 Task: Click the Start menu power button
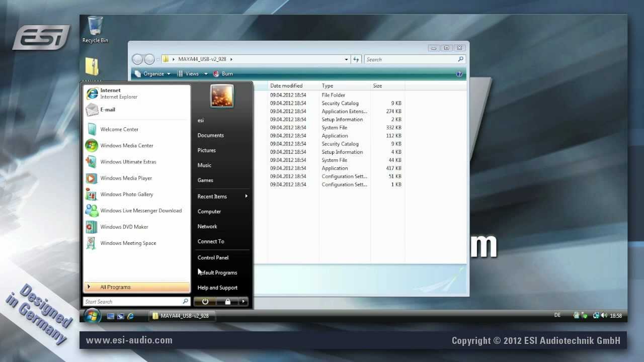[205, 302]
